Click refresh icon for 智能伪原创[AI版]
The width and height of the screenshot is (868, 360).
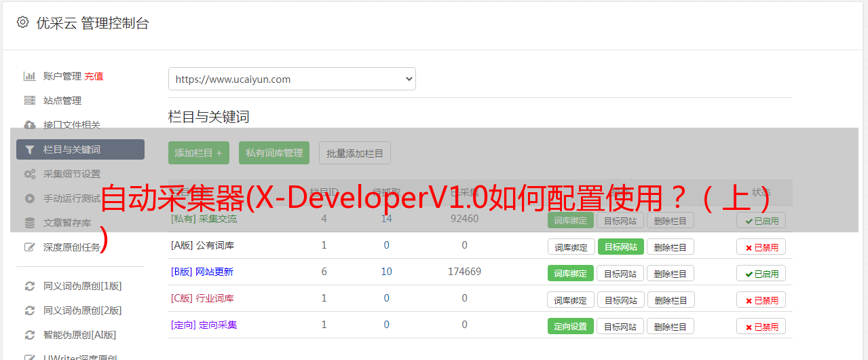coord(29,335)
